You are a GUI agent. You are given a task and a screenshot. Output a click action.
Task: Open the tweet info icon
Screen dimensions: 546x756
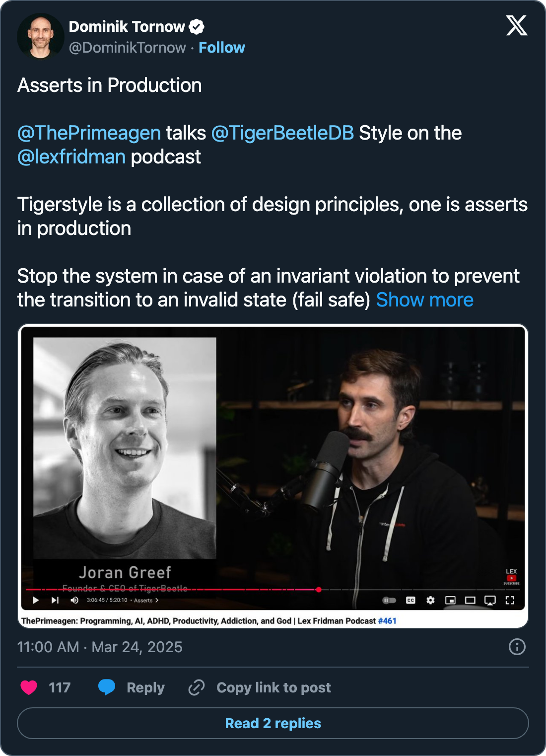pyautogui.click(x=517, y=647)
